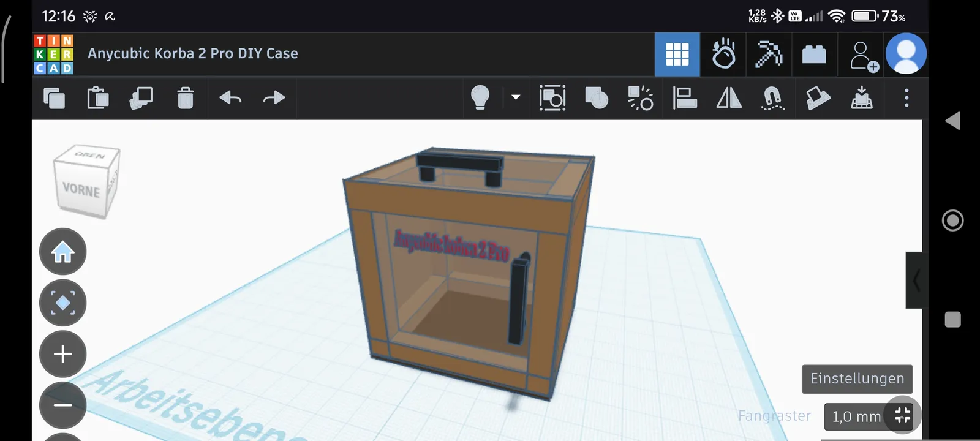980x441 pixels.
Task: Open the user account avatar
Action: 906,54
